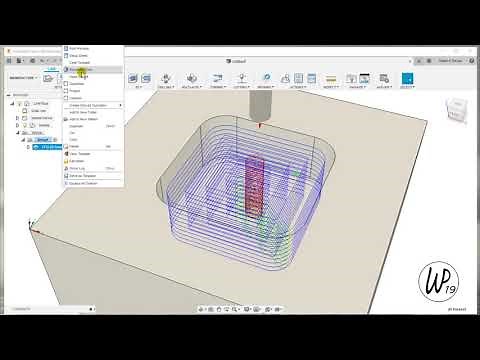Select the Untitled document tab
This screenshot has width=480, height=360.
(x=236, y=61)
